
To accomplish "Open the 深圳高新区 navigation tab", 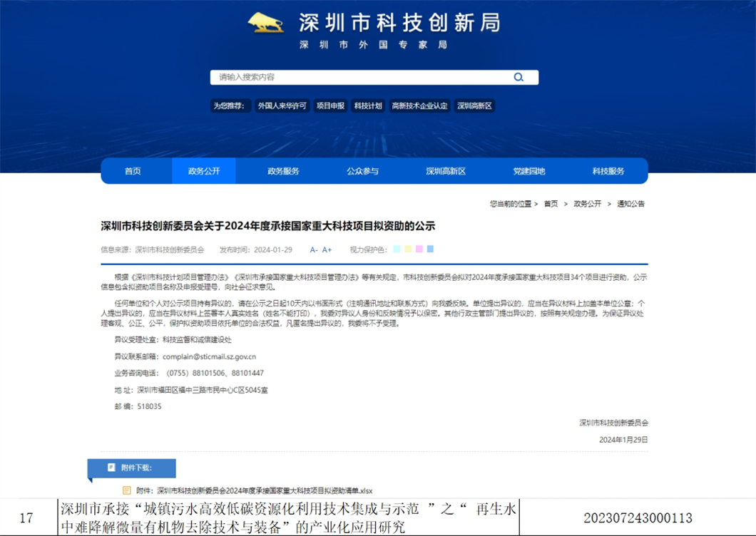I will click(x=446, y=171).
